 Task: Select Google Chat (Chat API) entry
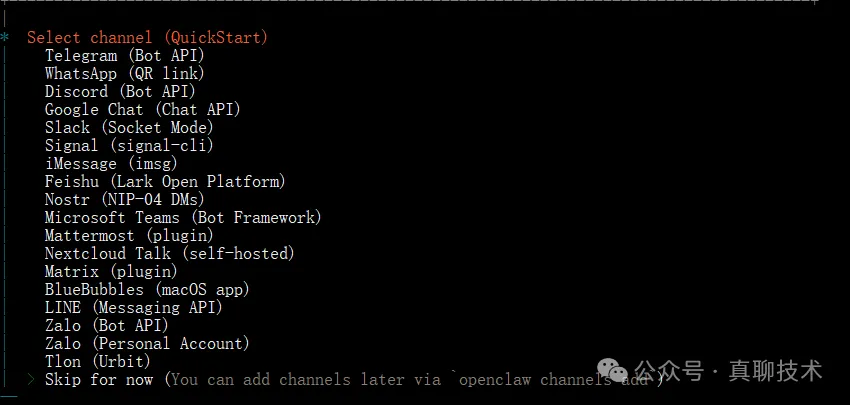pyautogui.click(x=143, y=110)
